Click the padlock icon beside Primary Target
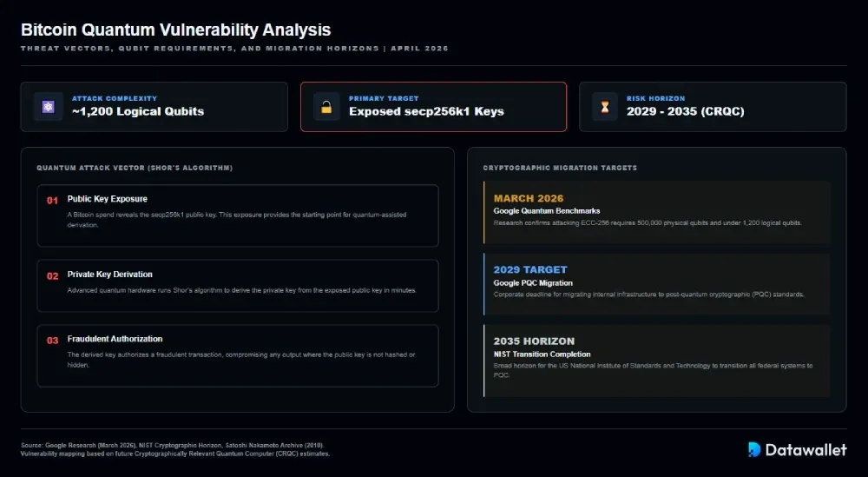 point(326,107)
